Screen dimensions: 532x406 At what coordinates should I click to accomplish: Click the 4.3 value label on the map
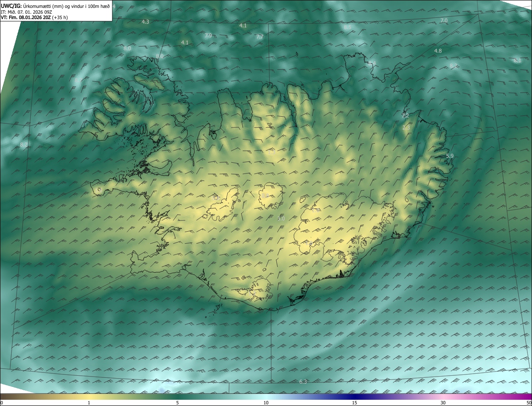(145, 22)
